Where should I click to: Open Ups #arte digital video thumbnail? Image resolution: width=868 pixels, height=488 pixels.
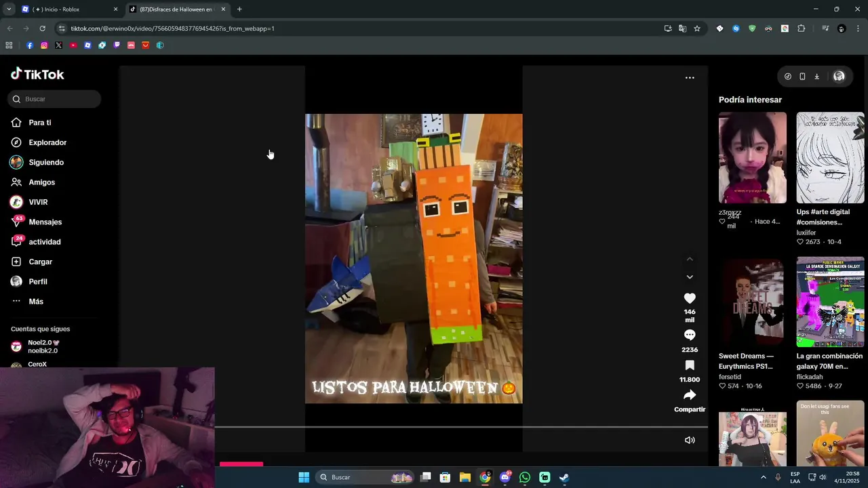831,157
